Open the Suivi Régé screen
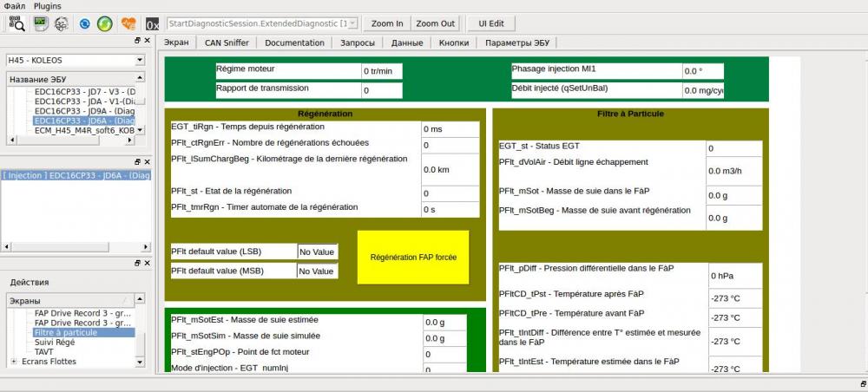Screen dimensions: 868x392 [x=54, y=343]
